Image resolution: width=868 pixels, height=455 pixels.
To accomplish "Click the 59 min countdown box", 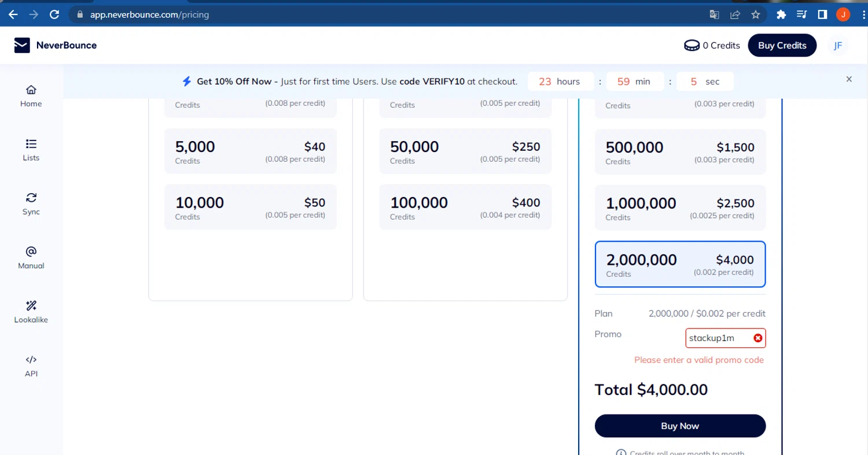I will [x=635, y=82].
